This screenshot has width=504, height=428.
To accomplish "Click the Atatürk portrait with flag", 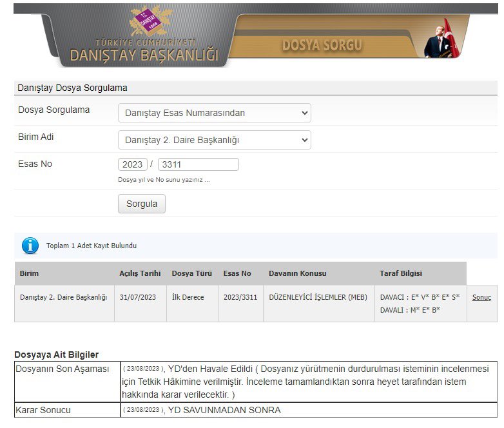I will [441, 39].
